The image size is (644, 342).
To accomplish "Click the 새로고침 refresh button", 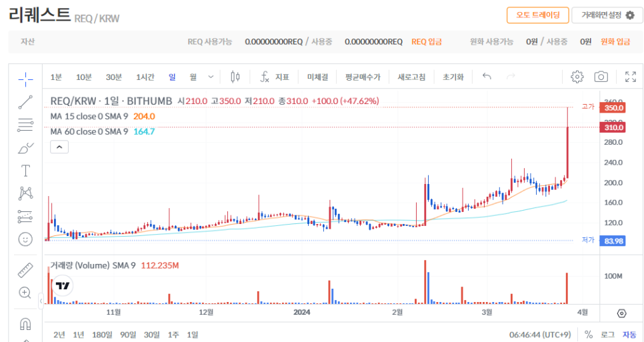I will coord(411,77).
